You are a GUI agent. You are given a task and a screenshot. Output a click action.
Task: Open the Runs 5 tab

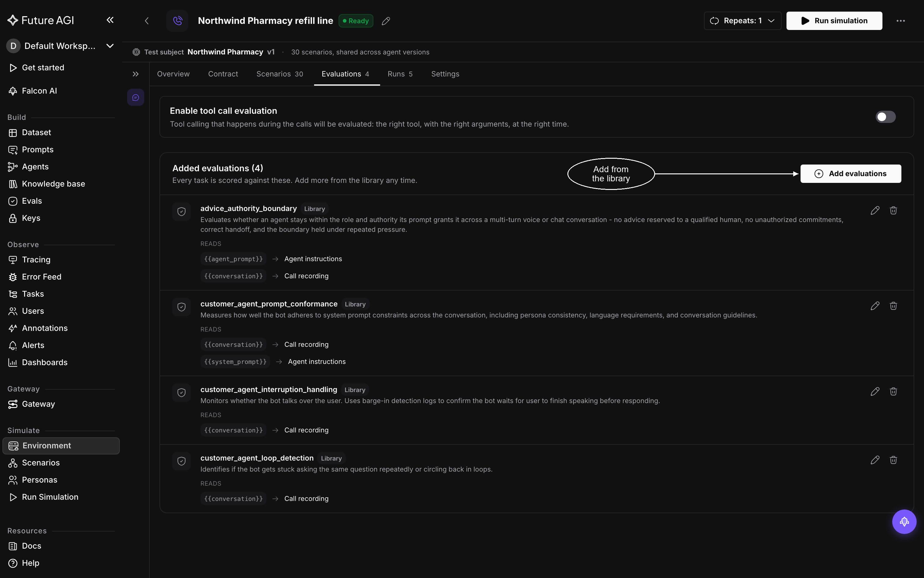[x=400, y=74]
